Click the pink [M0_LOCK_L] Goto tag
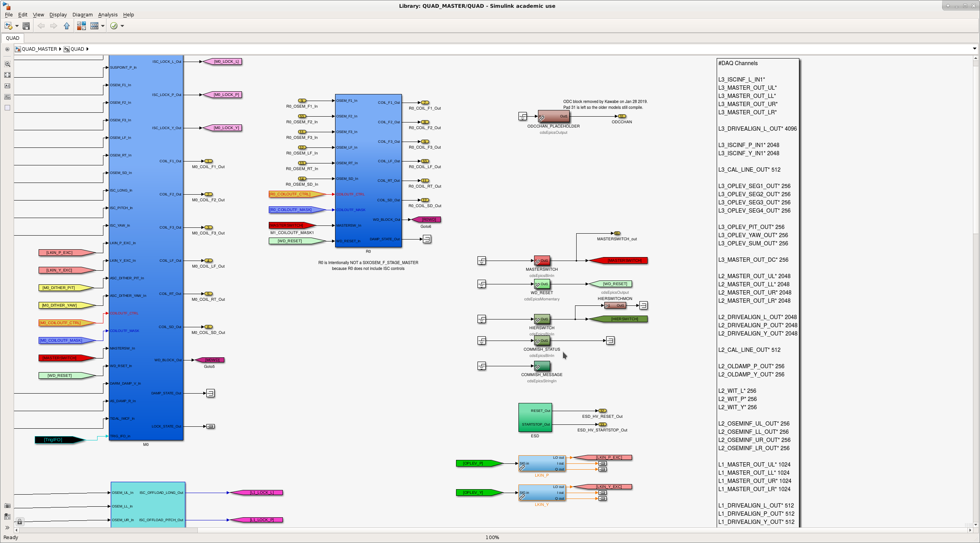This screenshot has width=980, height=543. (223, 62)
